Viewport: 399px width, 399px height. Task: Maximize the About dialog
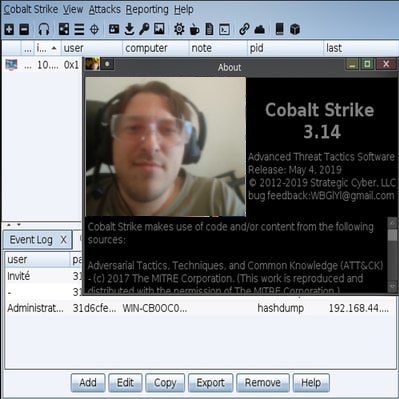click(x=368, y=64)
